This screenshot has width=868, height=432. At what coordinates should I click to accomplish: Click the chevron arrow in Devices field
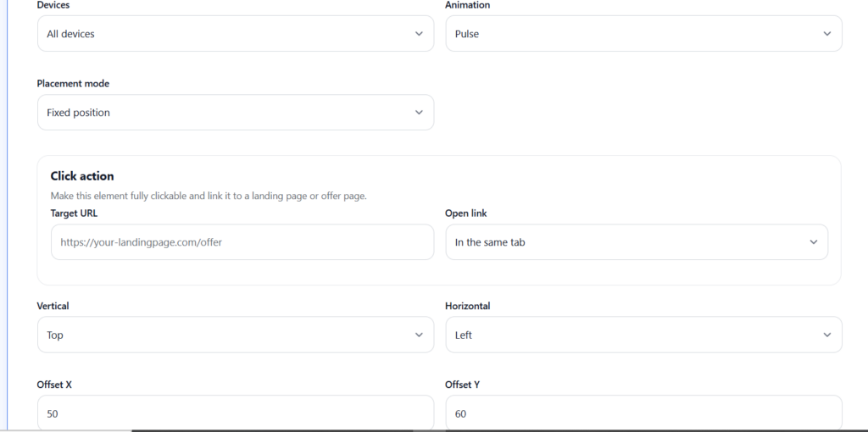tap(419, 34)
